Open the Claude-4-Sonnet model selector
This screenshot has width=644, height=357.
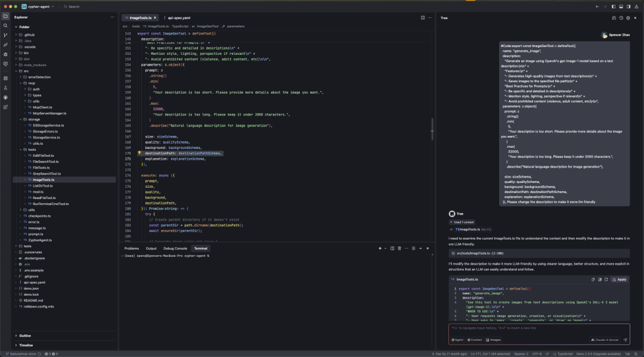(604, 340)
